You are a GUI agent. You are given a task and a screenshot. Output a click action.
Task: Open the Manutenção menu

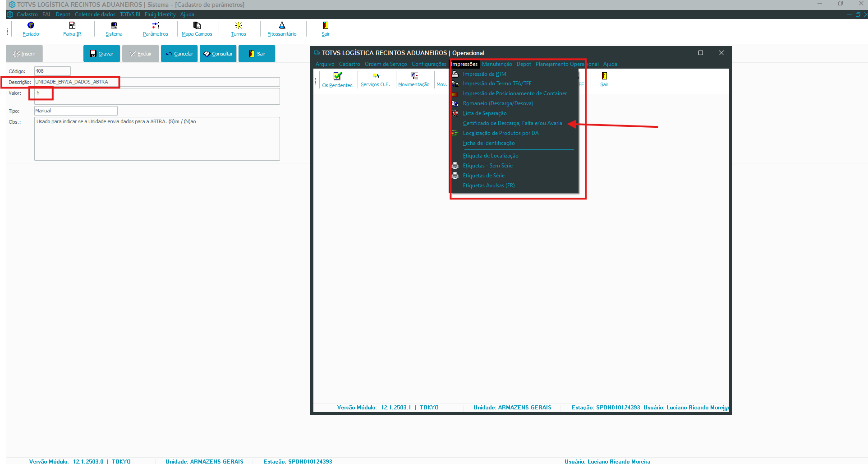497,64
